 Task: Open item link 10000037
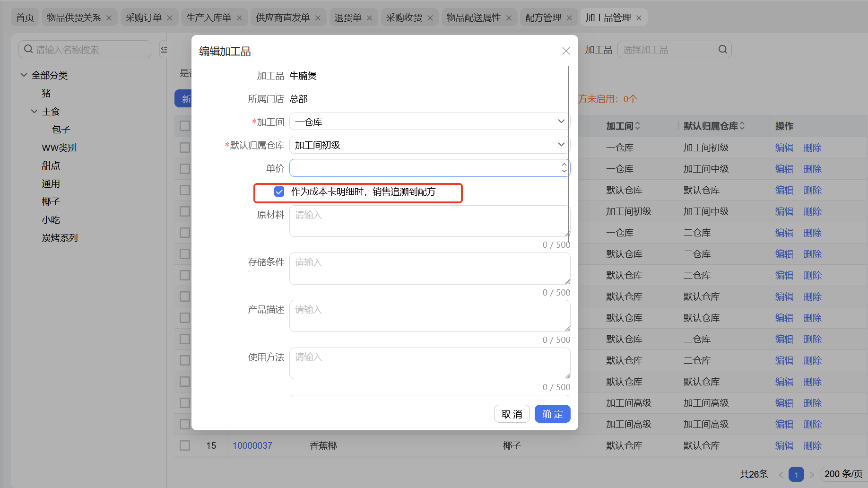(x=252, y=445)
